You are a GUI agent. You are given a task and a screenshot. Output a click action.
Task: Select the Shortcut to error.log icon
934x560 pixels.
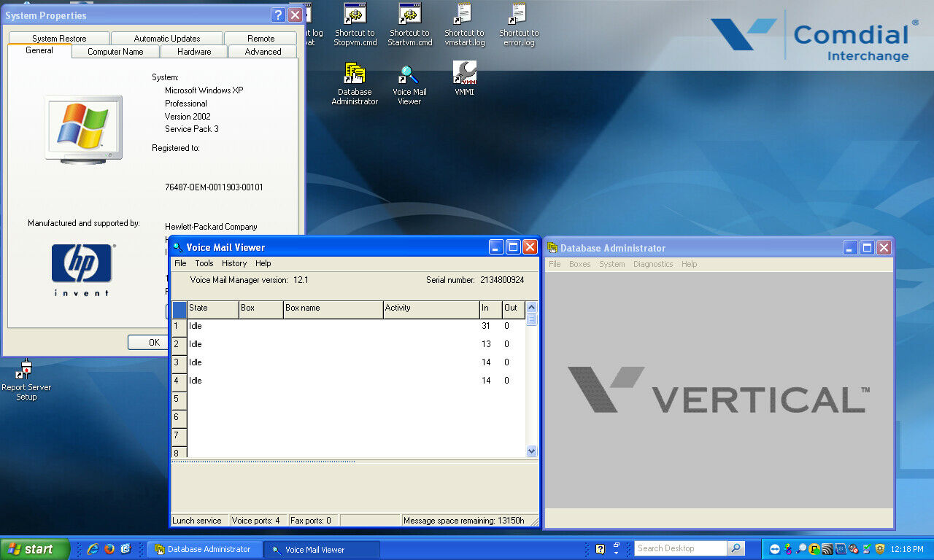coord(519,25)
